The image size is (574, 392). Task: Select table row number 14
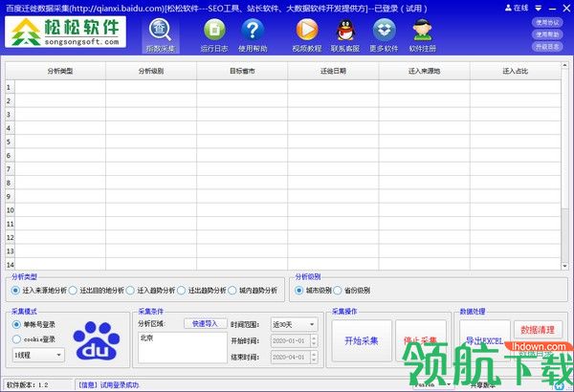(10, 265)
